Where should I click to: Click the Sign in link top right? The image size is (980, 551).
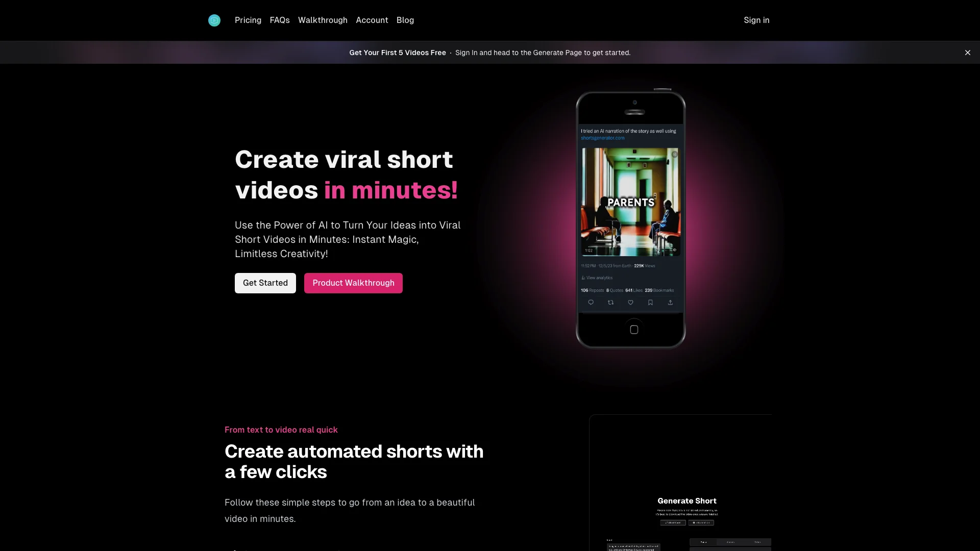[756, 20]
